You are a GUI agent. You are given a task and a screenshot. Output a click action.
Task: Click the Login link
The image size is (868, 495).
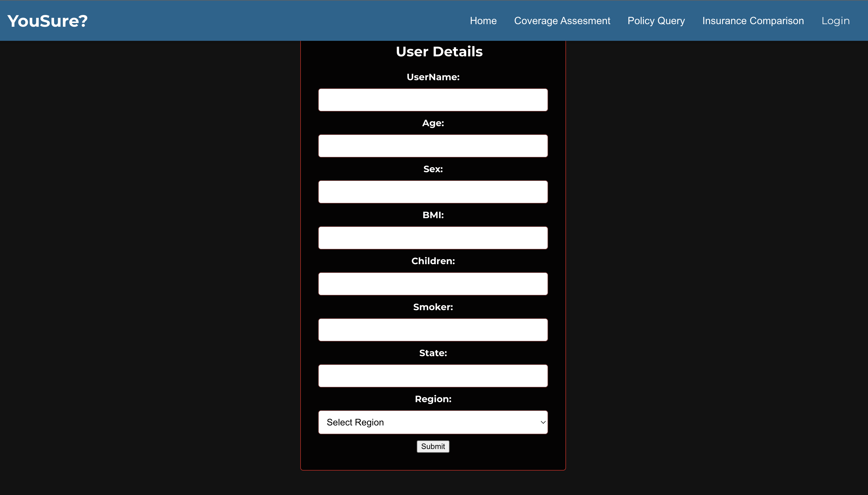point(835,21)
